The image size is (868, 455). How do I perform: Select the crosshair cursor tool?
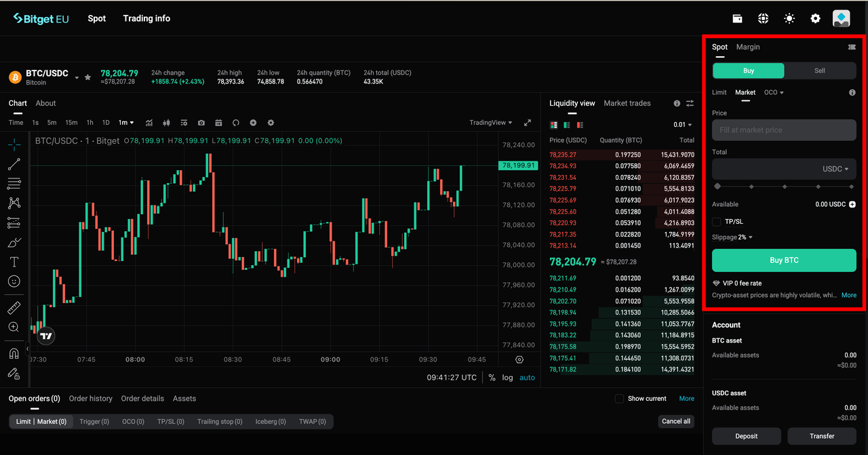[x=14, y=144]
